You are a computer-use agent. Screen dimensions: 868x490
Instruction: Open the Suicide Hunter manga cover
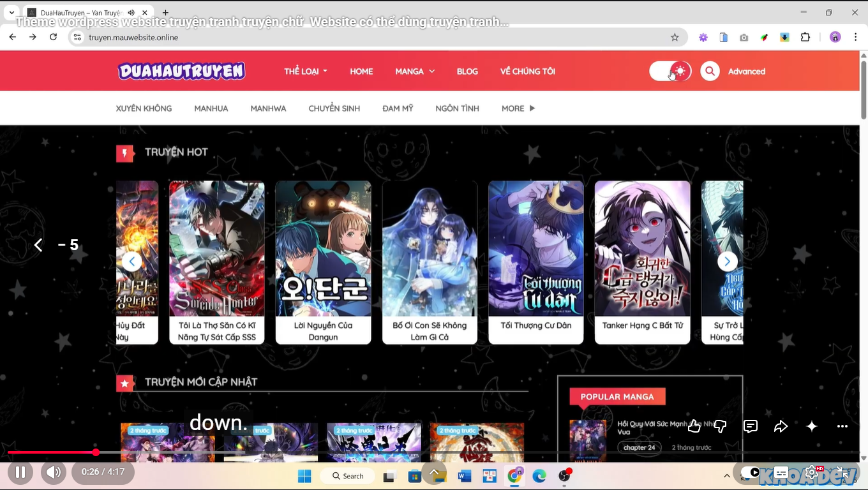(217, 249)
